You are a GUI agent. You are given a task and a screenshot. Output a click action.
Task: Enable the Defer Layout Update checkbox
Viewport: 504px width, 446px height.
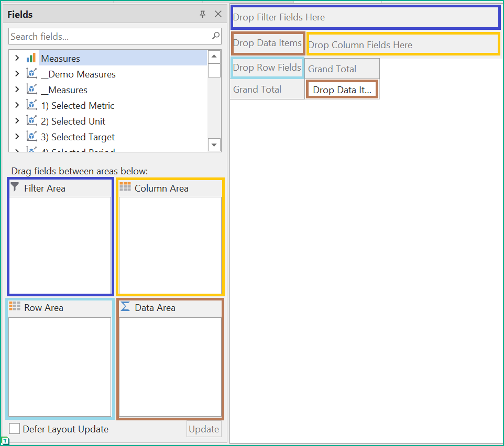tap(15, 429)
